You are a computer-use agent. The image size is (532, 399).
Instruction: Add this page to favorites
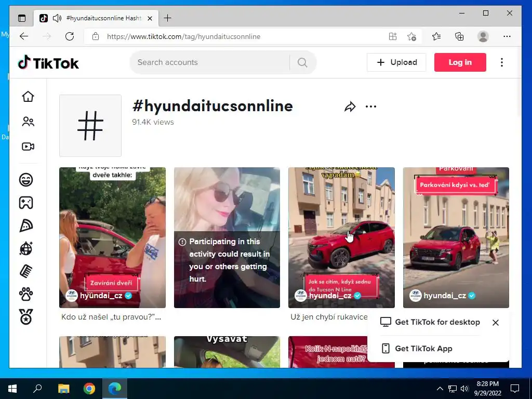pyautogui.click(x=411, y=36)
